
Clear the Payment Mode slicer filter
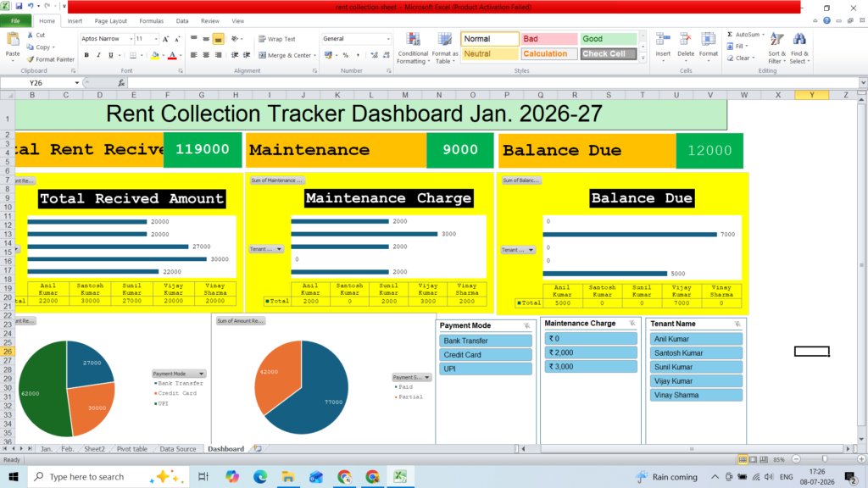point(526,326)
